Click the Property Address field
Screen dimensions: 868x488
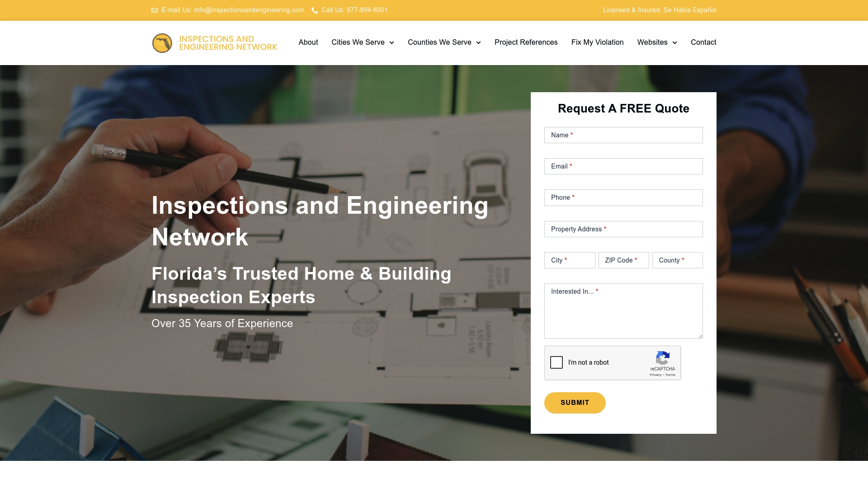tap(623, 229)
